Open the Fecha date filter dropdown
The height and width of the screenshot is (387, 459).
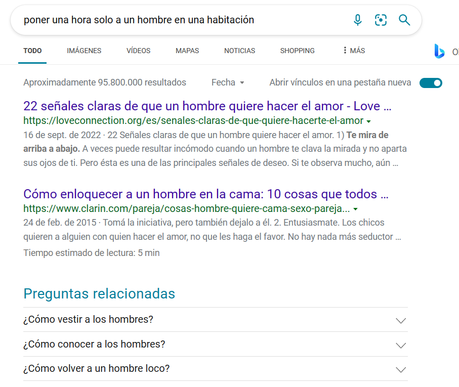click(x=228, y=82)
